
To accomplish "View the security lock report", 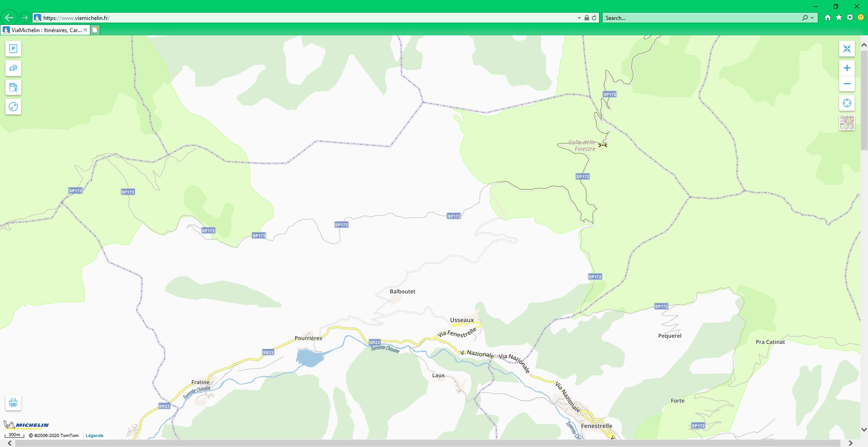I will pyautogui.click(x=586, y=18).
